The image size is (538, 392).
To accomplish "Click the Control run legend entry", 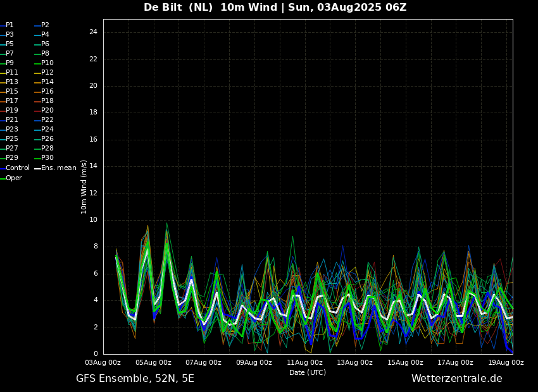I will [x=17, y=168].
